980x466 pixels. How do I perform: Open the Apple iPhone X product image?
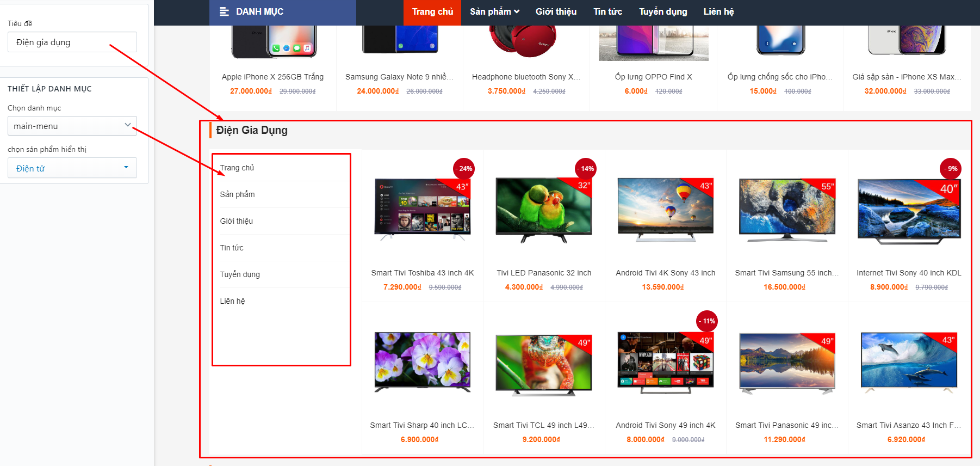[x=272, y=42]
